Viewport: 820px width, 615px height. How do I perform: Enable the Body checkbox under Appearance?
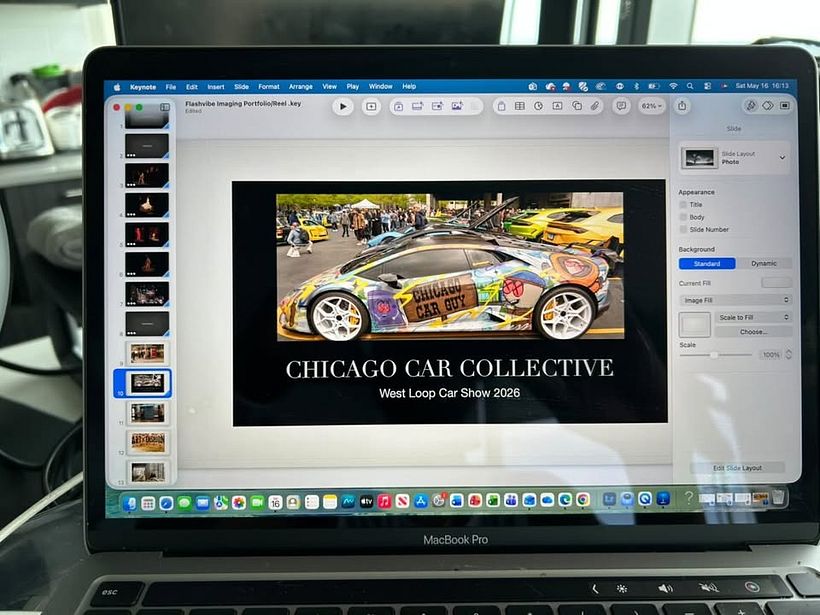(683, 217)
